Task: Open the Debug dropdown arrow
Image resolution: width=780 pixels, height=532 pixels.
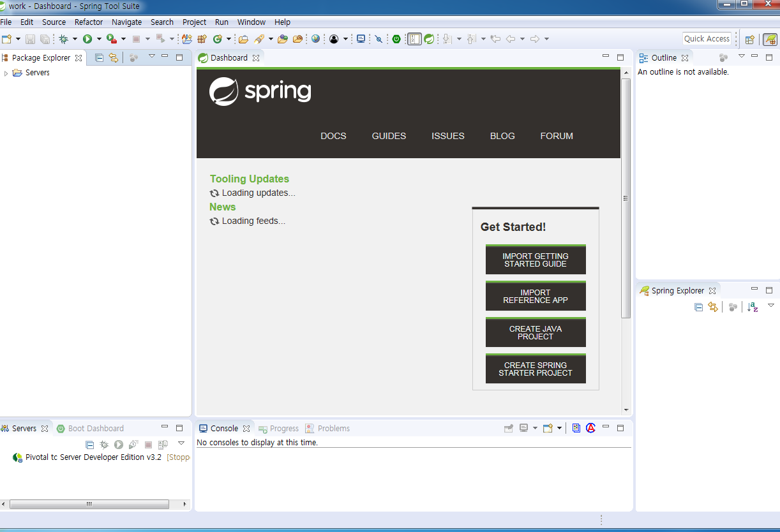Action: coord(74,39)
